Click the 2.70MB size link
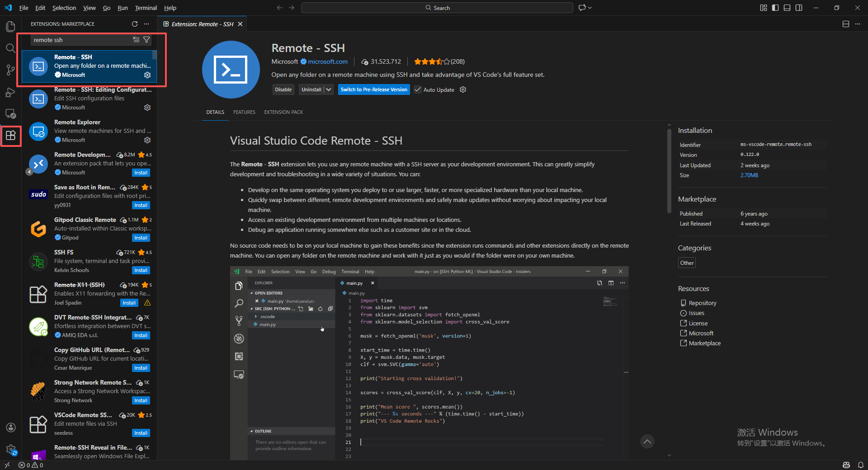868x470 pixels. pos(749,175)
